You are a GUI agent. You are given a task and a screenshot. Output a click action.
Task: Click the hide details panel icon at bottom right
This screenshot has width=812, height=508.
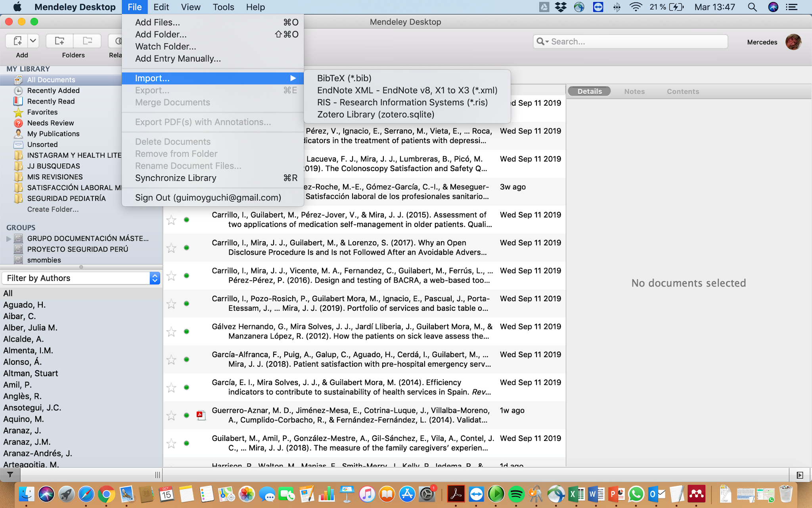pos(799,475)
